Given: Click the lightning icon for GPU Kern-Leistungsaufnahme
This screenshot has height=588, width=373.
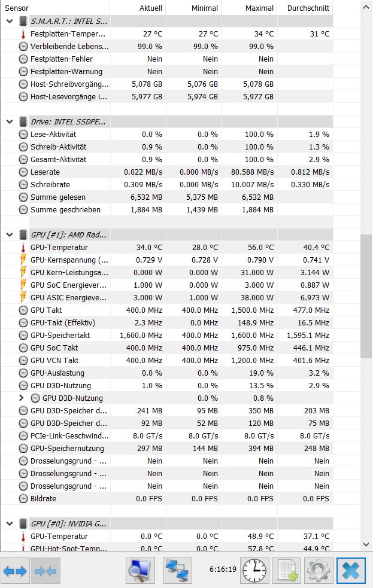Looking at the screenshot, I should tap(23, 273).
